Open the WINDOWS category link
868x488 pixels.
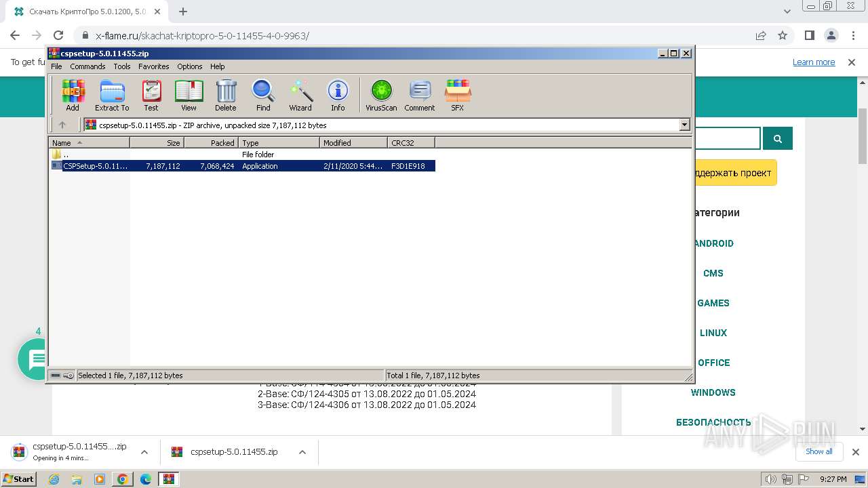(713, 392)
